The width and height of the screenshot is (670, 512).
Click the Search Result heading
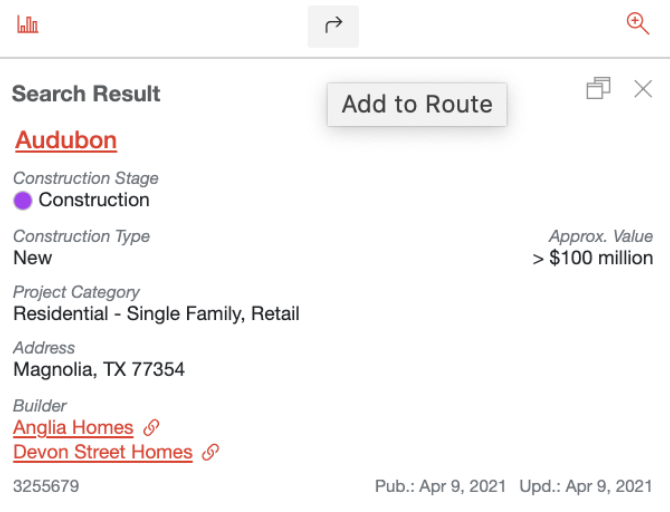click(86, 94)
